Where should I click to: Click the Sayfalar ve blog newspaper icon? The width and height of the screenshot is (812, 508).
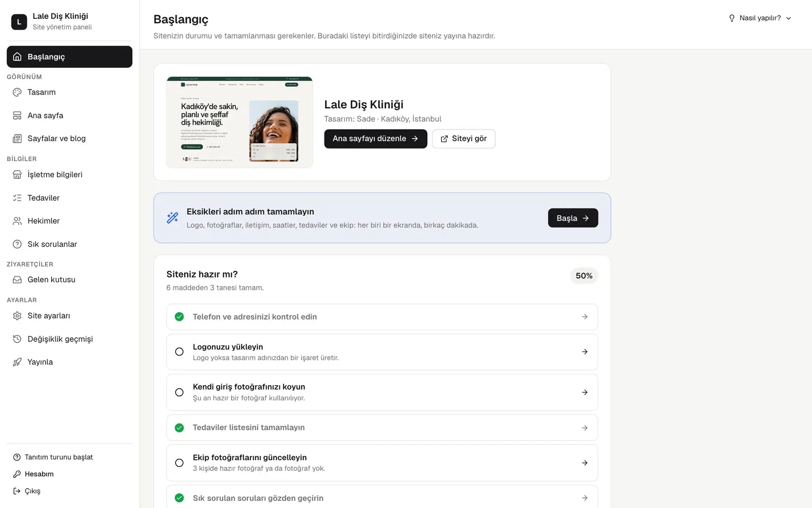17,139
